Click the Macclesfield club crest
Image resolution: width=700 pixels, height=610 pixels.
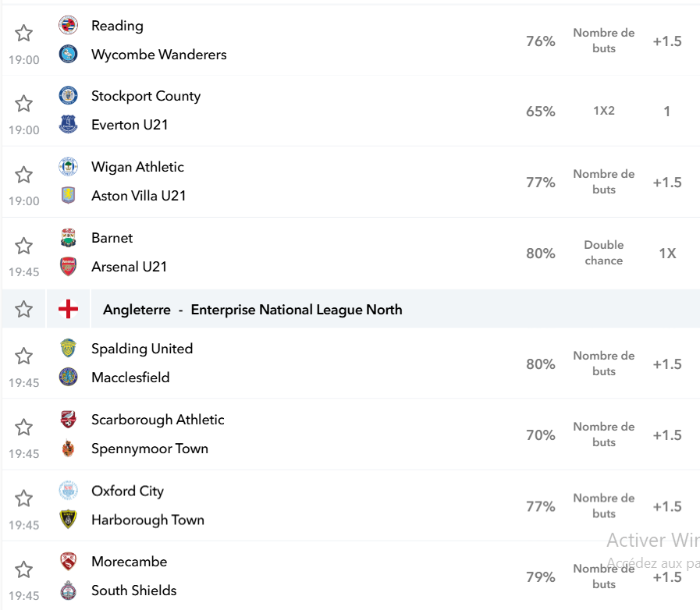point(69,377)
